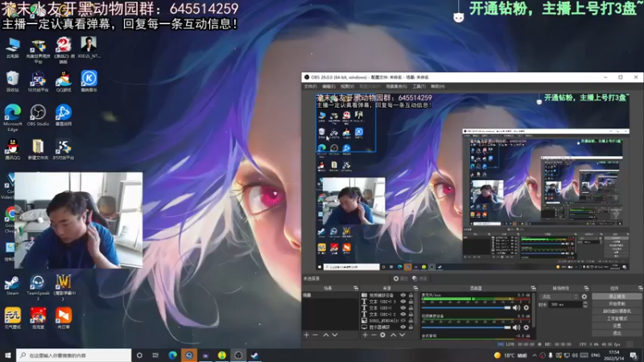Open the This PC desktop icon

click(13, 47)
